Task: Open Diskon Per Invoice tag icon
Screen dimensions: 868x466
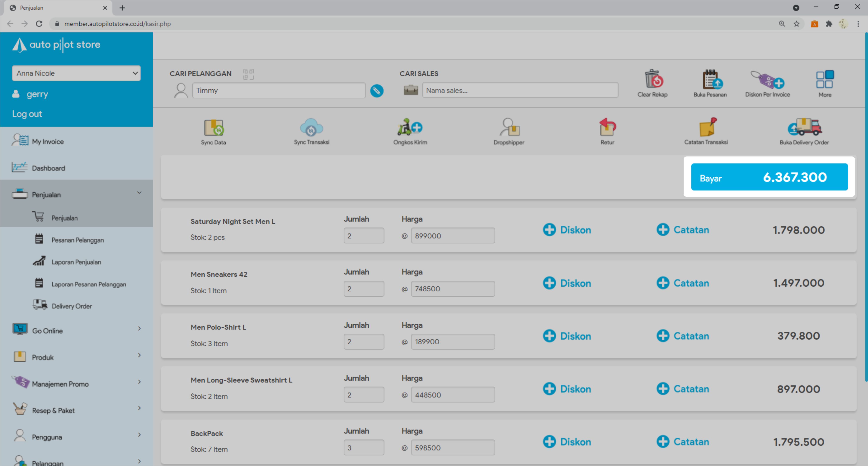Action: (x=767, y=80)
